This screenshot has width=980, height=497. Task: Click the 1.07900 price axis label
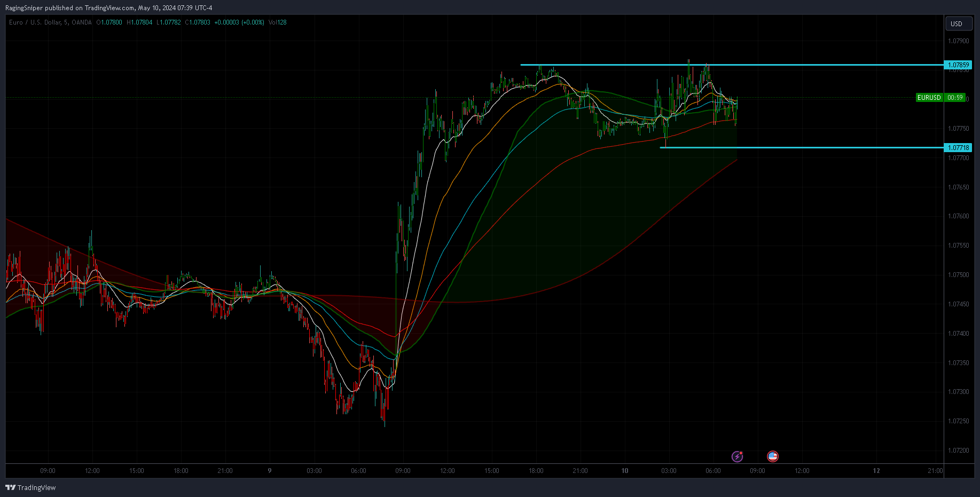click(958, 41)
